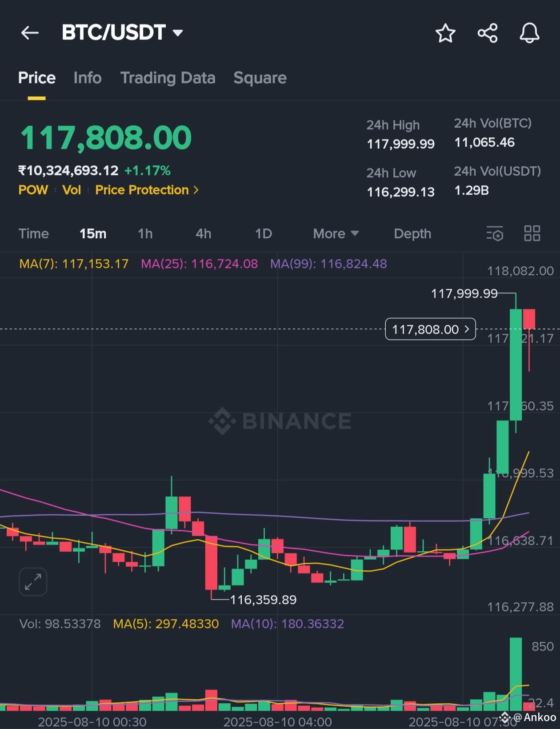This screenshot has height=729, width=560.
Task: Open the chart layout grid icon
Action: [532, 233]
